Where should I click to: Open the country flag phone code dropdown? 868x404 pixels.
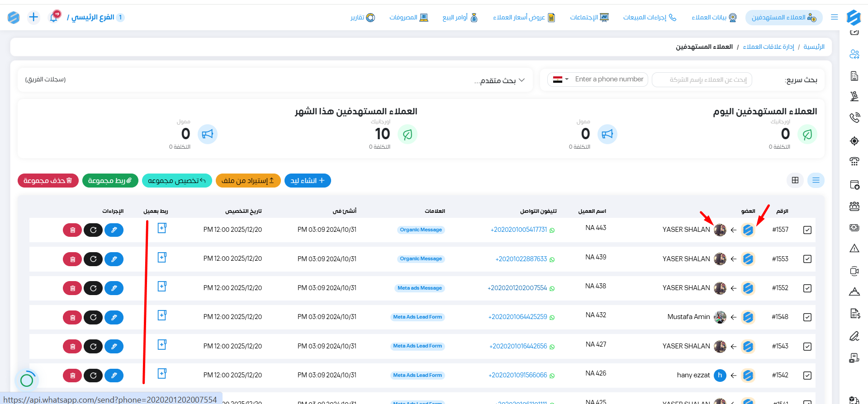[560, 80]
